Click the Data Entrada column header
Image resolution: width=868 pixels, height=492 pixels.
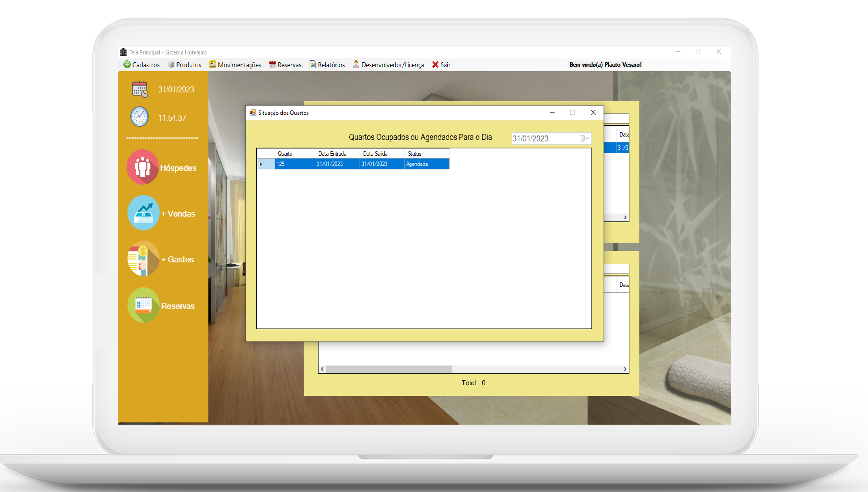pyautogui.click(x=337, y=153)
